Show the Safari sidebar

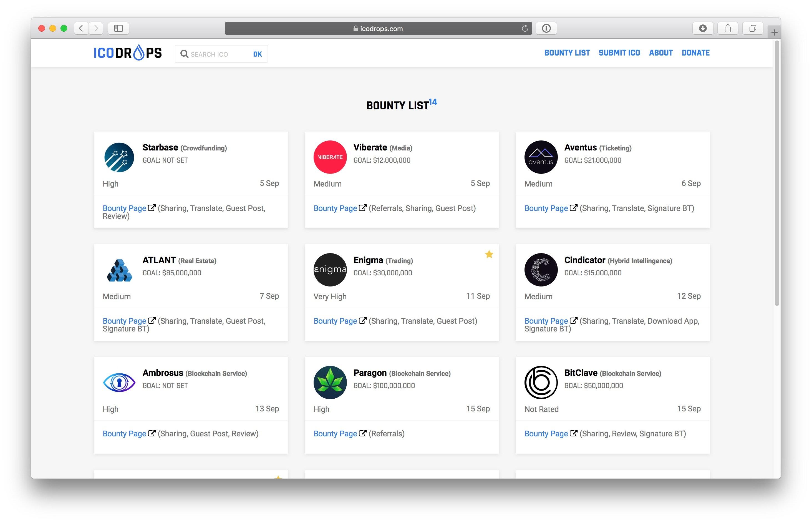[118, 28]
